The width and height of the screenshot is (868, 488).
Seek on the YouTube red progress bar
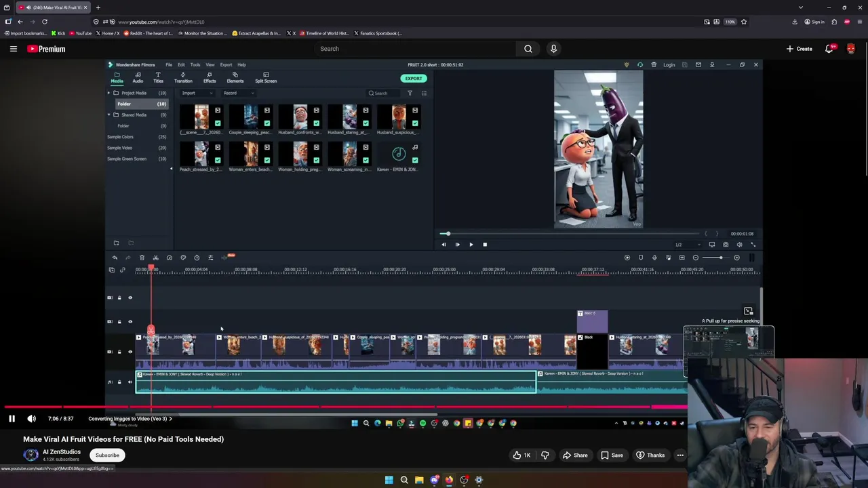point(346,407)
